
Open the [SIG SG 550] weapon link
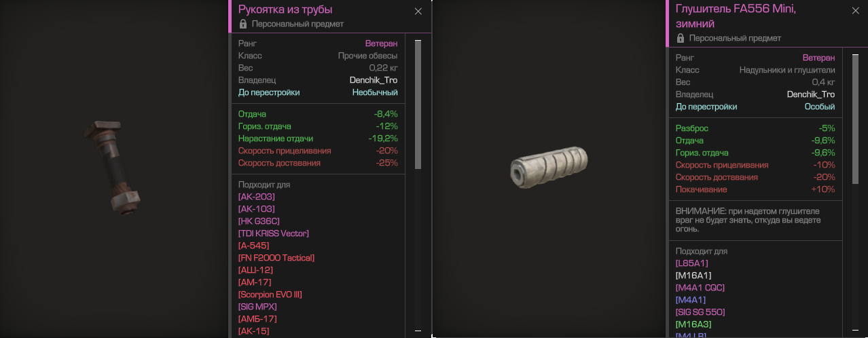[x=700, y=312]
